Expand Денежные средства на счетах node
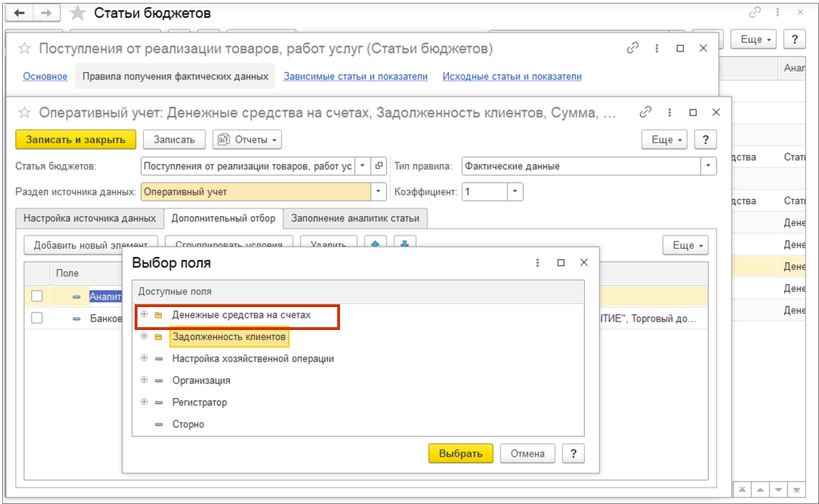The height and width of the screenshot is (504, 819). coord(144,314)
